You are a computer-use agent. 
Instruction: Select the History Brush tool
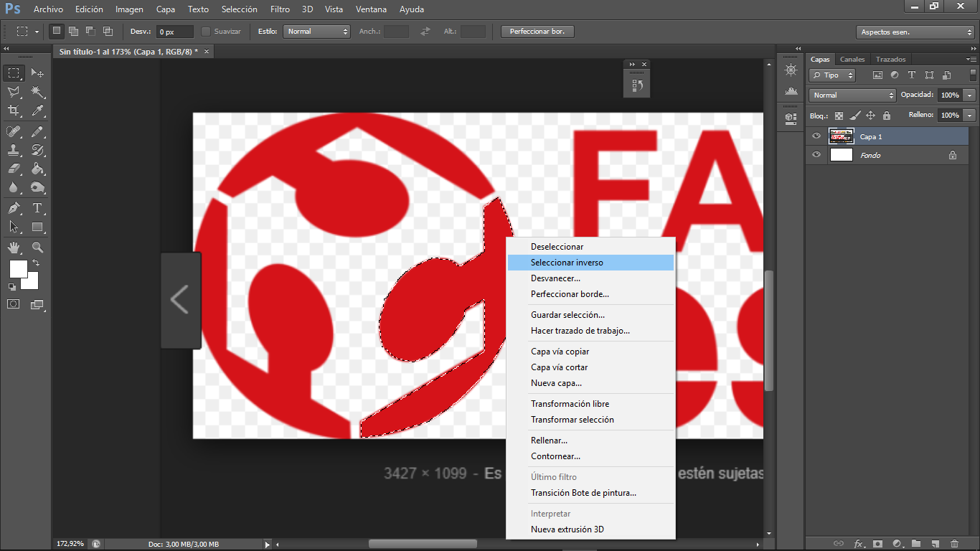(37, 150)
